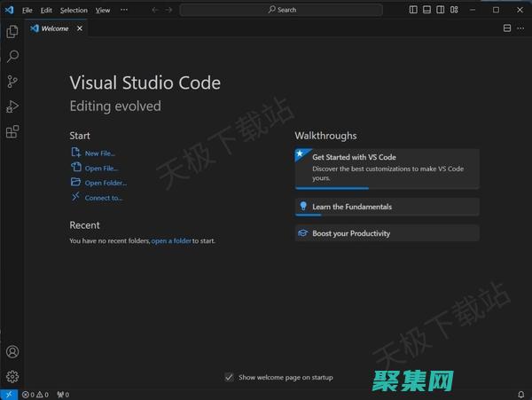The image size is (532, 400).
Task: Open the File menu
Action: [27, 10]
